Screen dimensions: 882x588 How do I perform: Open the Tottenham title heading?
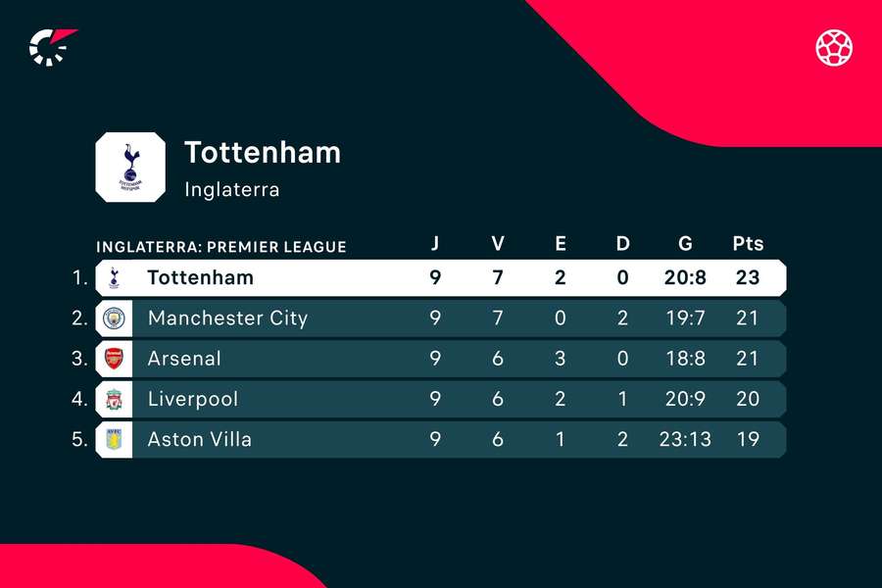tap(263, 153)
